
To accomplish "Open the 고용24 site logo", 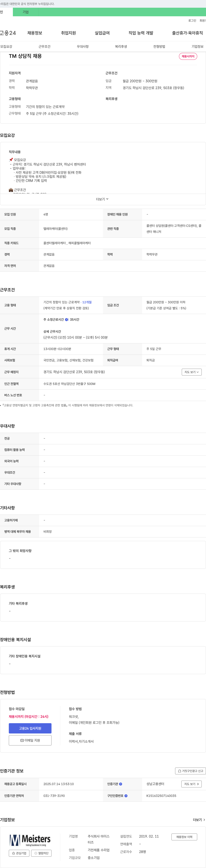I will pyautogui.click(x=8, y=33).
